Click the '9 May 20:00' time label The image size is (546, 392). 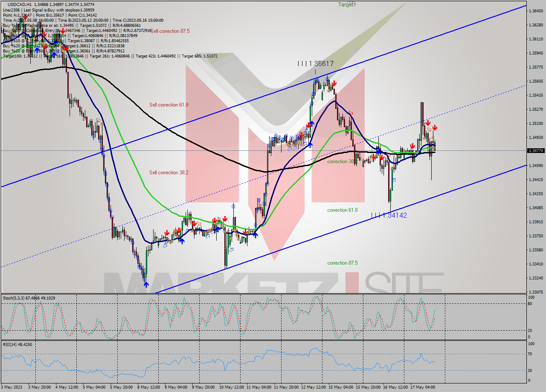click(204, 387)
